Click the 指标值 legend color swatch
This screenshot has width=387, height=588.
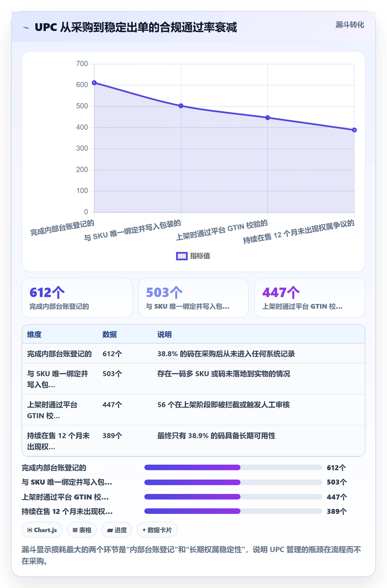click(x=182, y=256)
